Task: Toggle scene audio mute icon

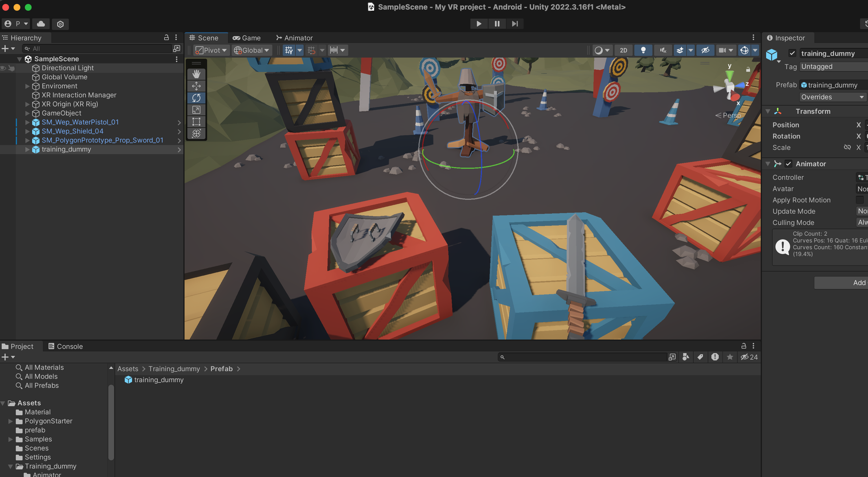Action: (663, 50)
